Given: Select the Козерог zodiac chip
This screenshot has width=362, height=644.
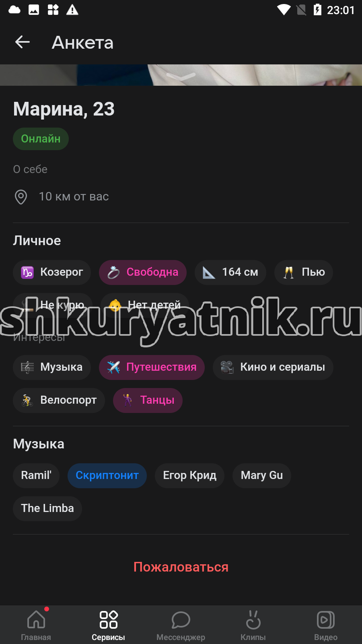Looking at the screenshot, I should [52, 272].
